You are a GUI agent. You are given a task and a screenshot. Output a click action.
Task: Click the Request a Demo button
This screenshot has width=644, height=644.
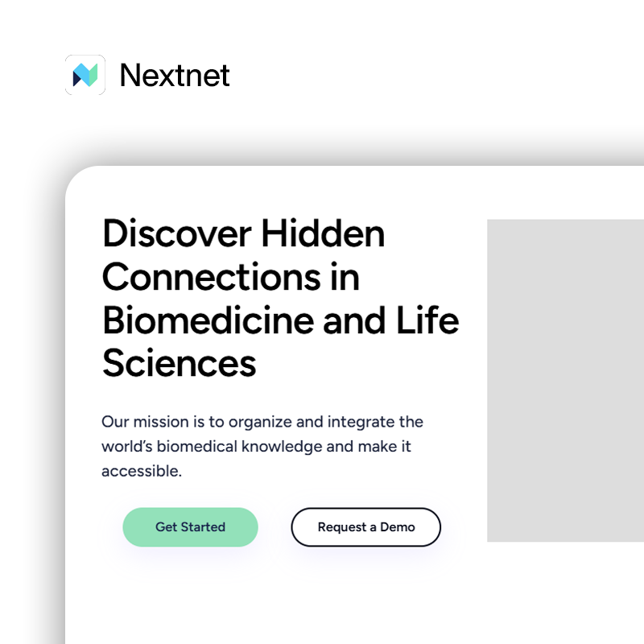click(x=366, y=527)
